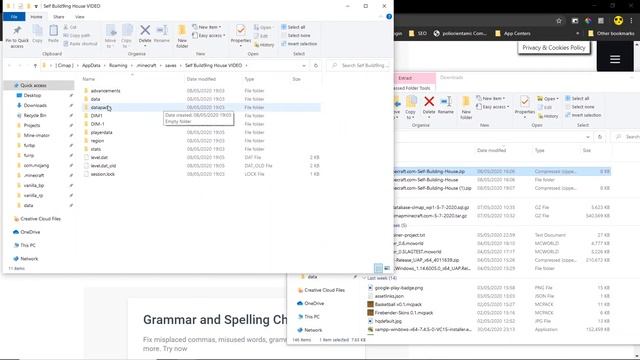Open Mine-imator in front Explorer sidebar
The width and height of the screenshot is (640, 360).
(x=36, y=135)
